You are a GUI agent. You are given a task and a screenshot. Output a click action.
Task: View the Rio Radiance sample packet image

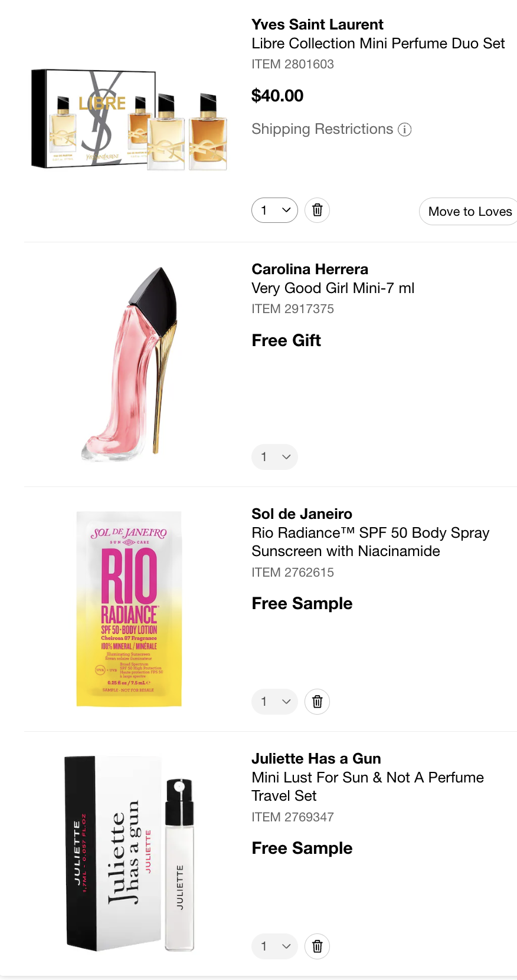point(129,609)
